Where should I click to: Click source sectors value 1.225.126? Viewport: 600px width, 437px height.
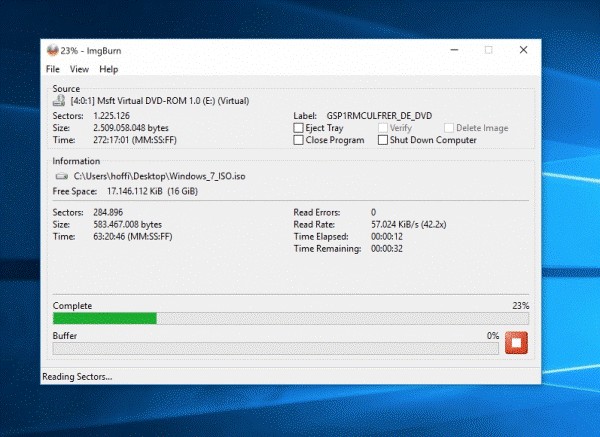click(x=111, y=116)
